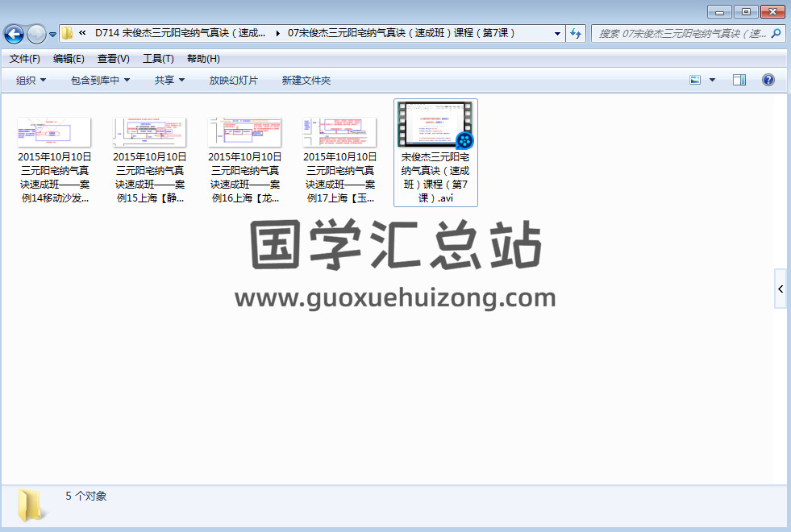Click the magnifier search icon
Image resolution: width=791 pixels, height=532 pixels.
776,34
